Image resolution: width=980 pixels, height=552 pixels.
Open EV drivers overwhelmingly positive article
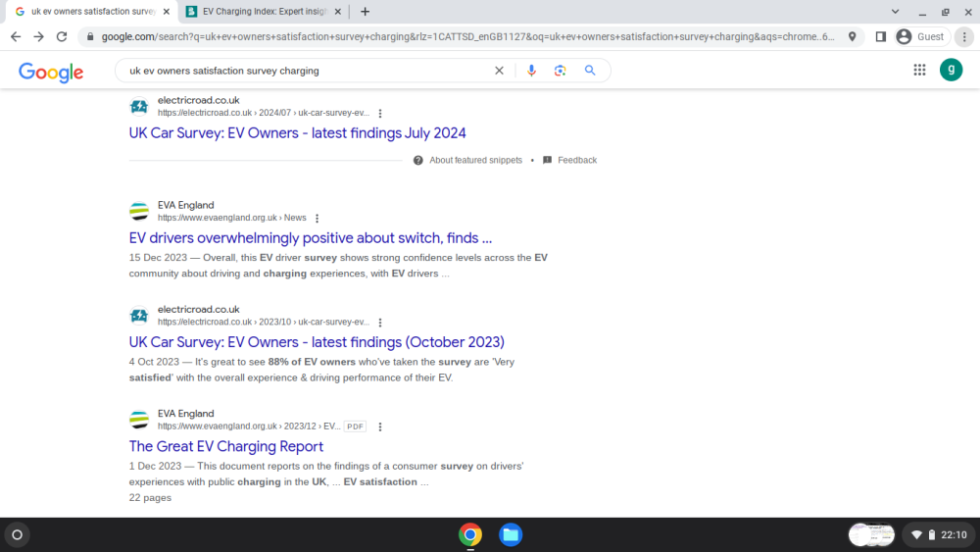coord(311,238)
